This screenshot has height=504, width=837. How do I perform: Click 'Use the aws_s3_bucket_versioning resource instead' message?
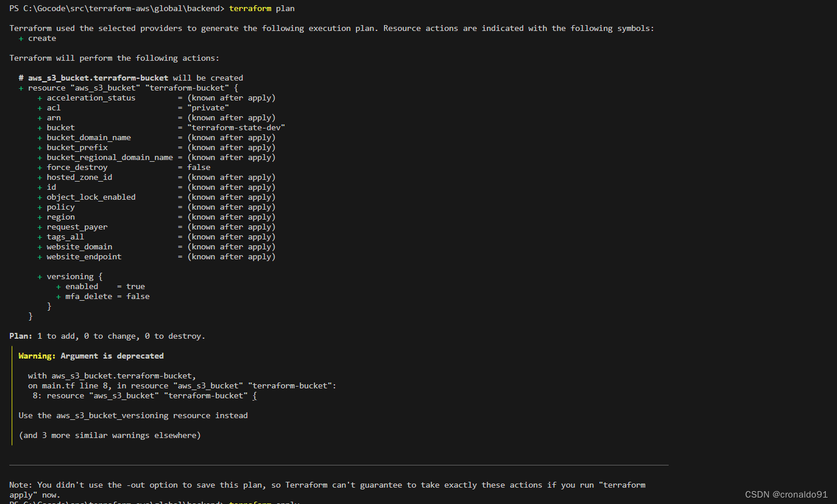133,416
